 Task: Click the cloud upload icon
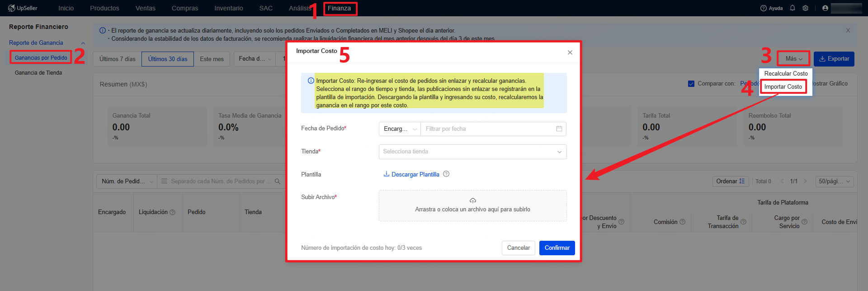click(473, 200)
